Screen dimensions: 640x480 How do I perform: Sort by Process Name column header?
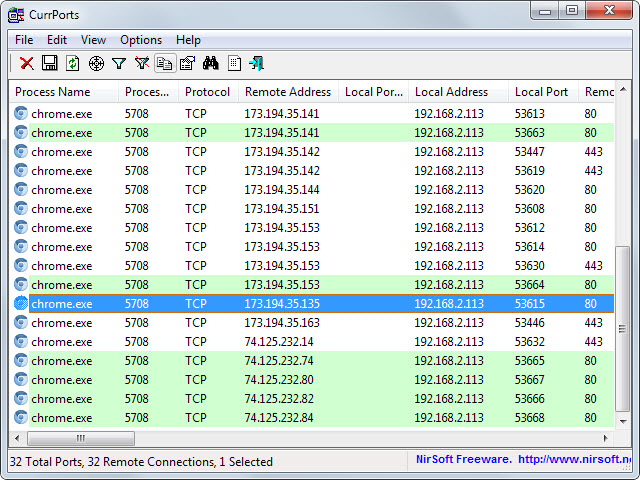pos(63,92)
